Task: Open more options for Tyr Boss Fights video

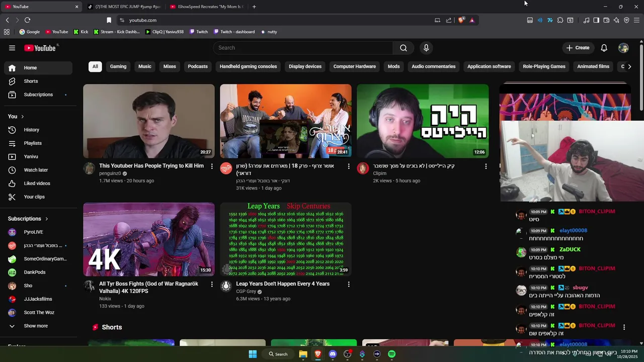Action: coord(212,284)
